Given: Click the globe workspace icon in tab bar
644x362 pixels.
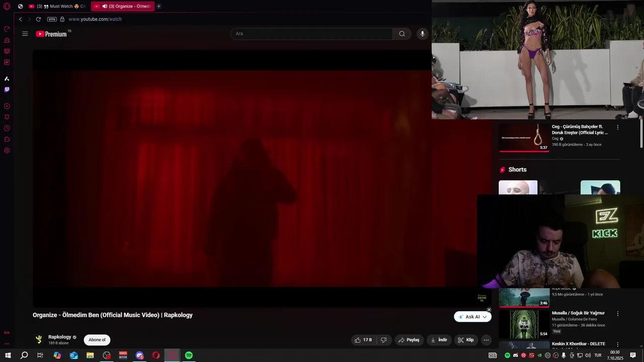Looking at the screenshot, I should click(x=20, y=6).
